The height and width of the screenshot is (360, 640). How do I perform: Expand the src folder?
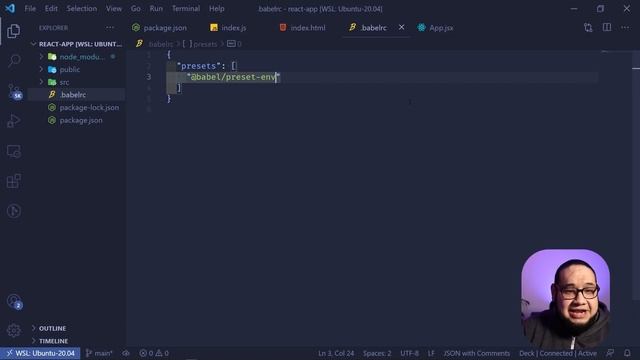click(x=76, y=82)
